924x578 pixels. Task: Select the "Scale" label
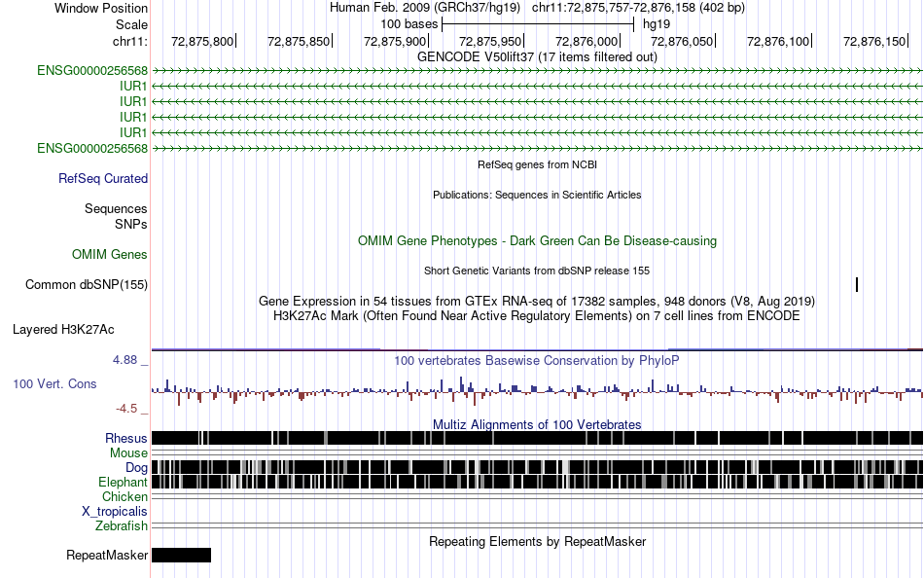point(131,24)
